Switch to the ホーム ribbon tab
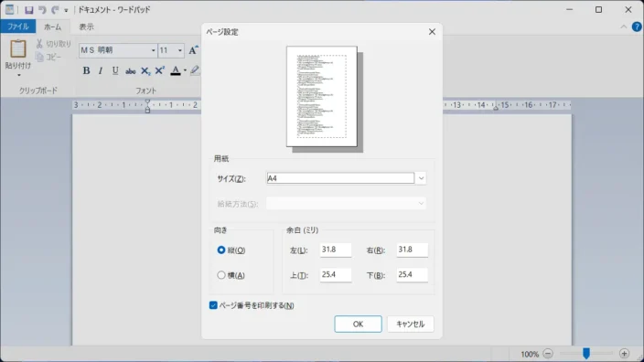Screen dimensions: 644x362 coord(52,27)
